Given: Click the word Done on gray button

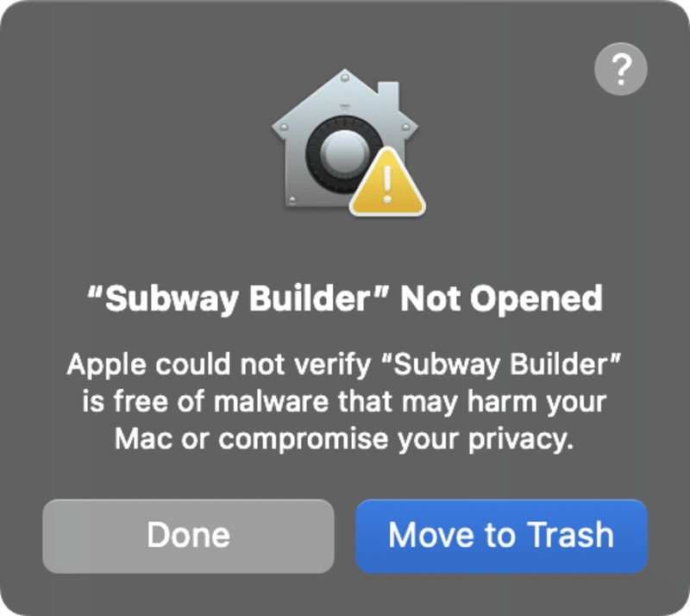Looking at the screenshot, I should tap(188, 535).
